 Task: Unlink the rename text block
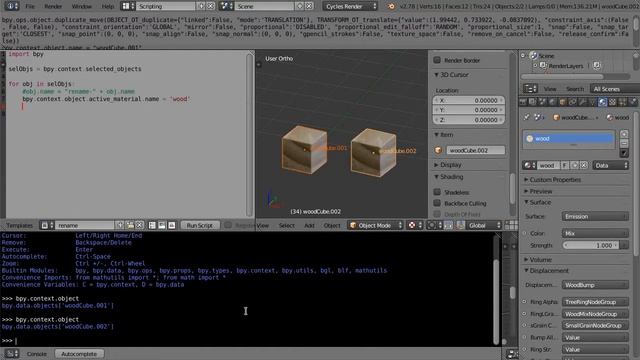point(139,225)
